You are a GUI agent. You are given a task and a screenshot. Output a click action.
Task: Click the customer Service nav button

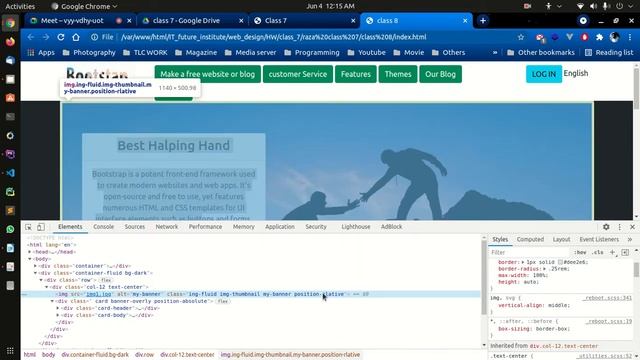(x=298, y=74)
